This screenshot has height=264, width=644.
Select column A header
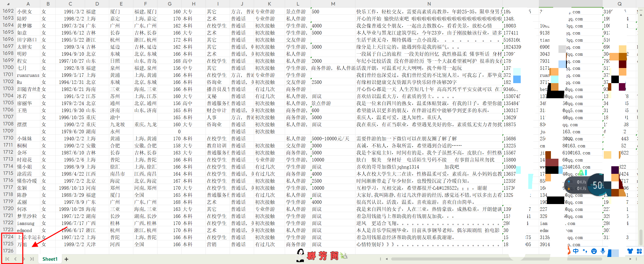(28, 4)
